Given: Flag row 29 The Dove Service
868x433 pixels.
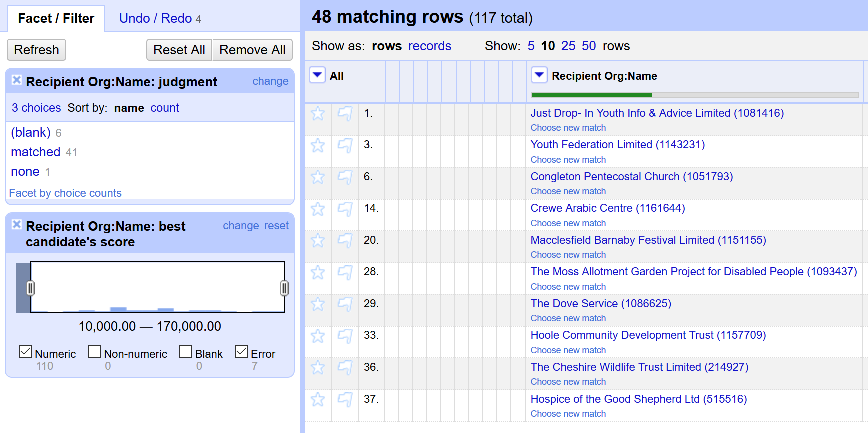Looking at the screenshot, I should [345, 304].
